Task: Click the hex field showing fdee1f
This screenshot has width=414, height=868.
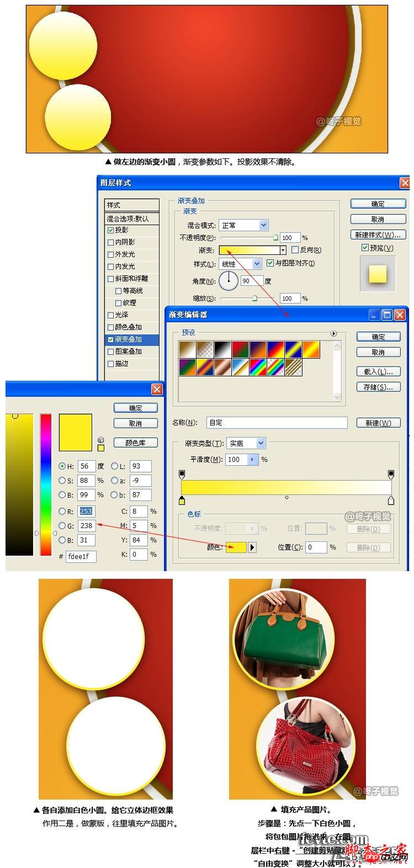Action: (81, 557)
